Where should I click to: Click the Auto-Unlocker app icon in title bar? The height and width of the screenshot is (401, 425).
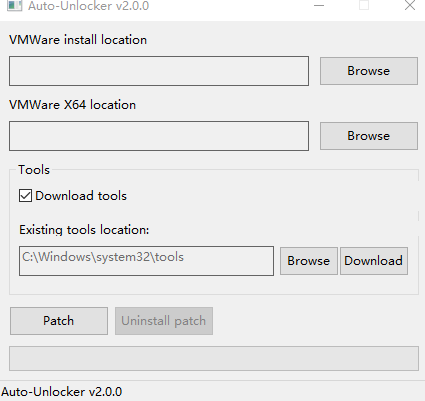[x=14, y=5]
